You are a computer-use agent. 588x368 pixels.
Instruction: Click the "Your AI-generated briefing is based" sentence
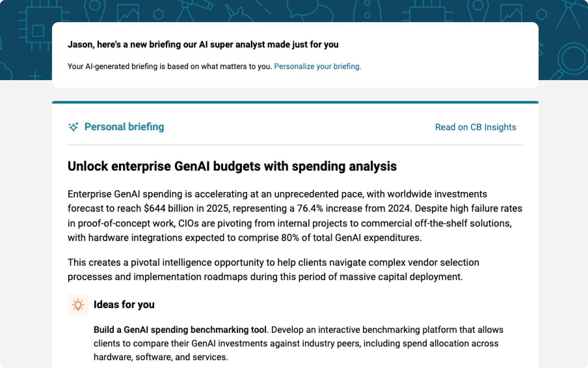pos(170,66)
